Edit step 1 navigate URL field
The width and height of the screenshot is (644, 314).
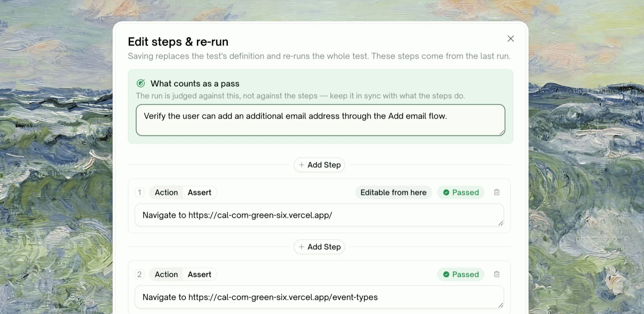point(319,215)
